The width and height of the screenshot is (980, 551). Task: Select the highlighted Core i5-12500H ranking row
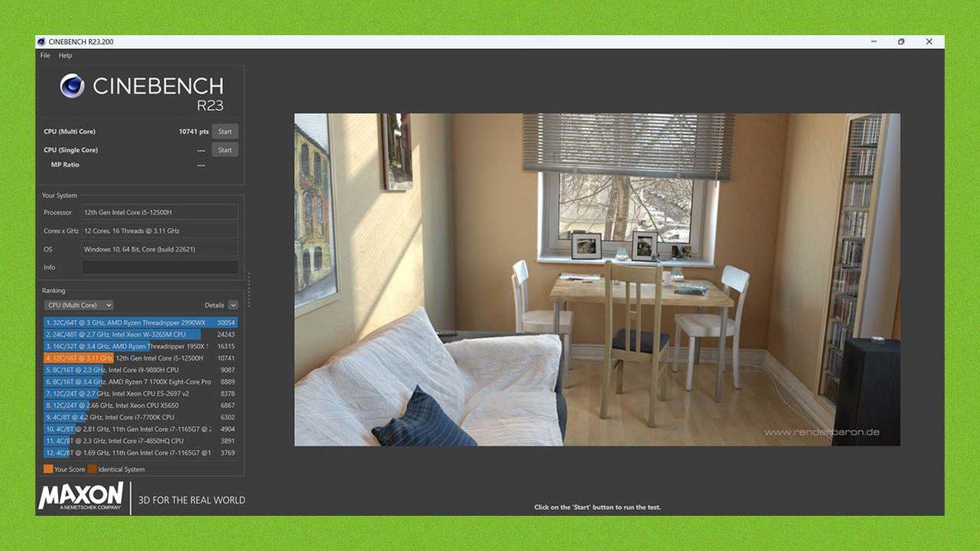(x=140, y=358)
